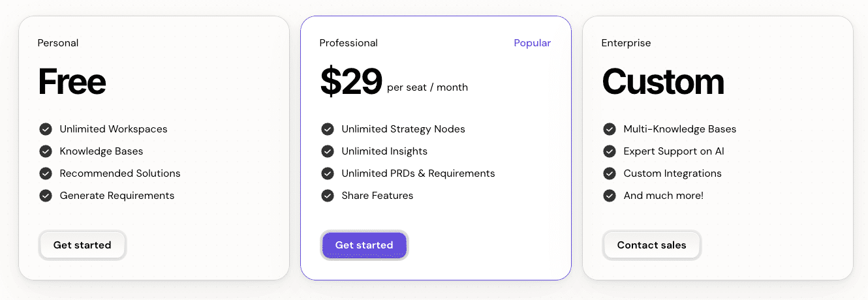Click the checkmark icon beside Unlimited Workspaces
This screenshot has width=868, height=300.
coord(46,129)
